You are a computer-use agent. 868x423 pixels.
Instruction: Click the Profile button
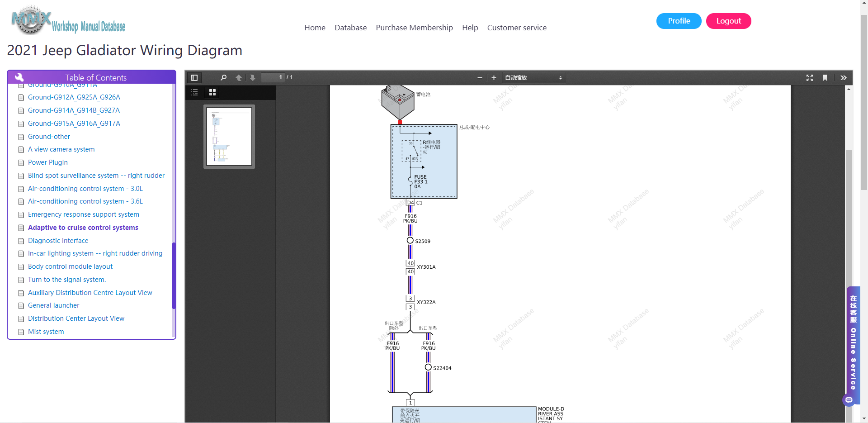pos(679,21)
